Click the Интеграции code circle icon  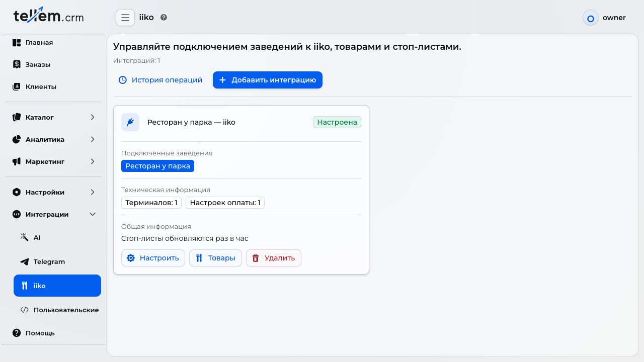coord(17,215)
